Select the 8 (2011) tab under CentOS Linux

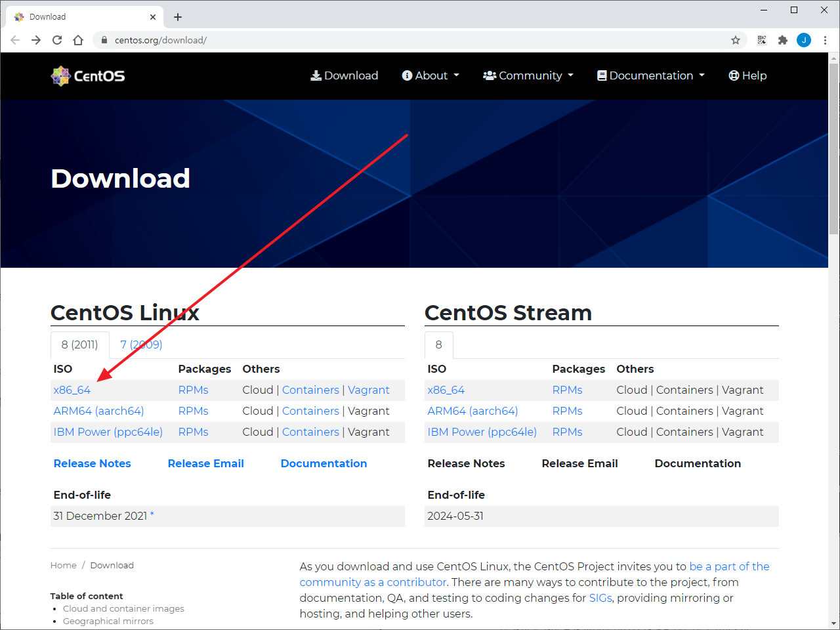point(80,345)
